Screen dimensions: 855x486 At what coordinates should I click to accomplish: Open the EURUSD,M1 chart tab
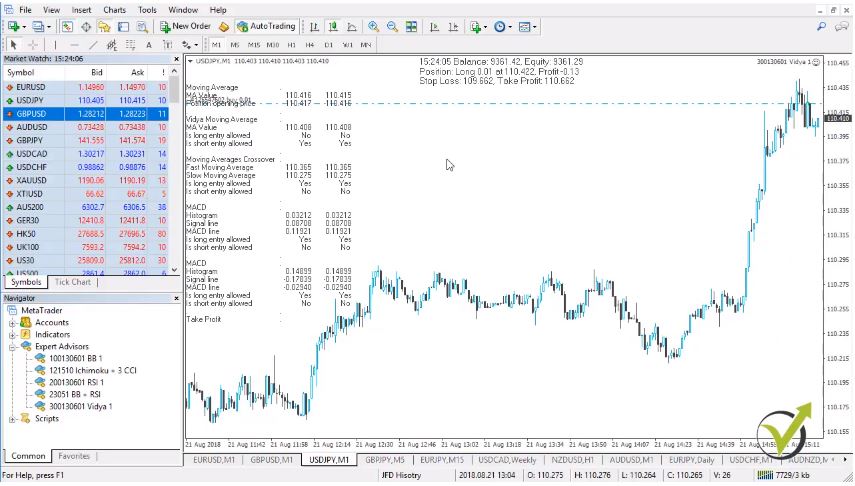point(214,460)
